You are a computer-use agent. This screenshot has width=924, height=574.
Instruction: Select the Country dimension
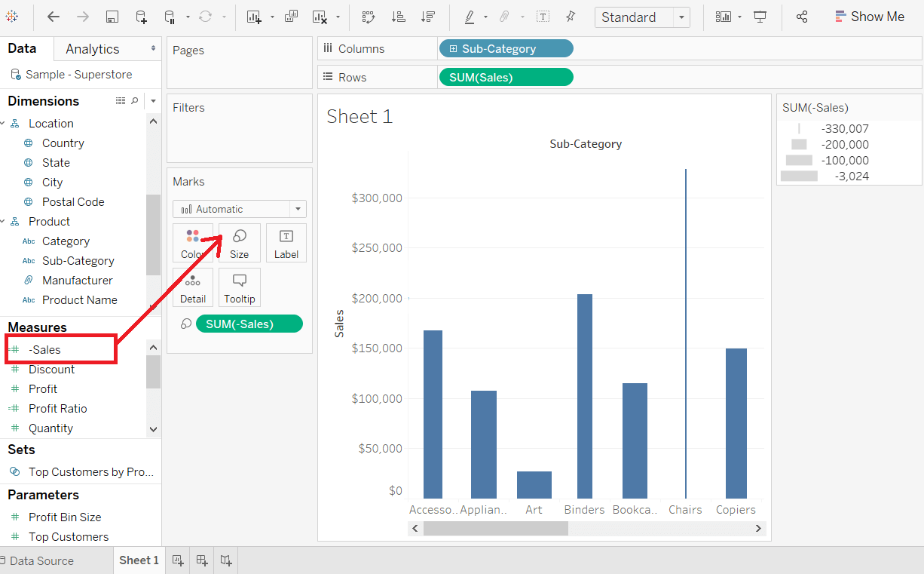(63, 143)
